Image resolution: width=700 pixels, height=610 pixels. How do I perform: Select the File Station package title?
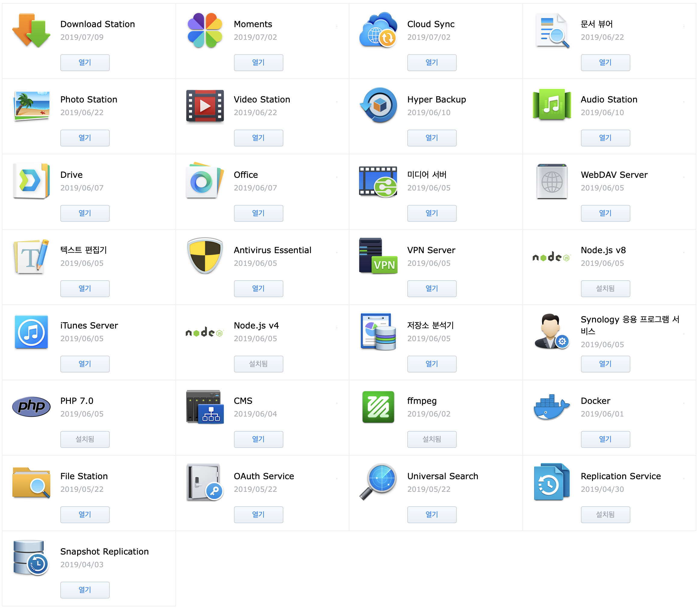click(x=84, y=476)
